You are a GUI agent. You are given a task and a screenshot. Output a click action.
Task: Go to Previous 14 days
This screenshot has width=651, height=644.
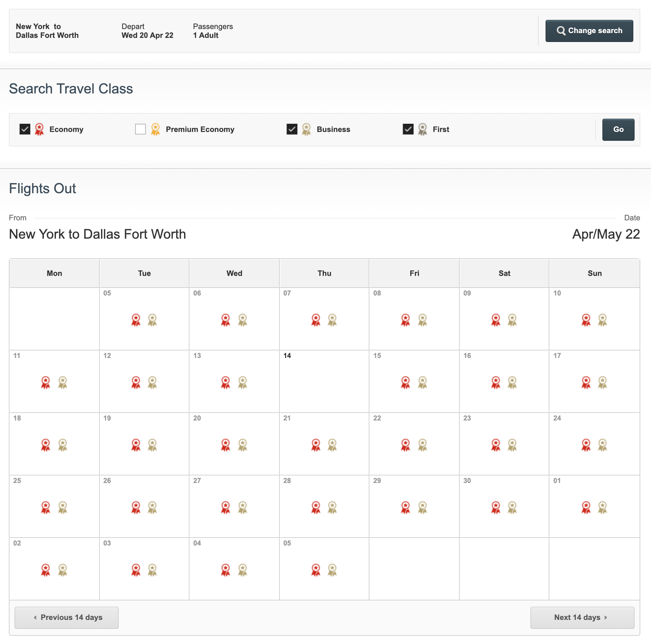(x=66, y=617)
